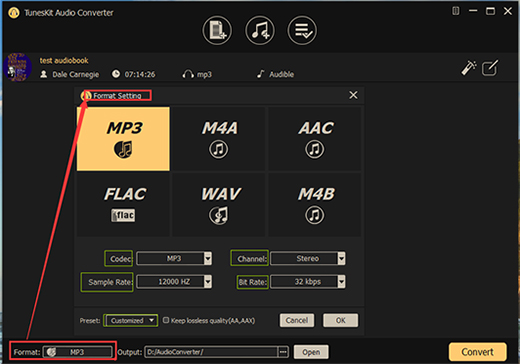Open the menu icon in title bar
The height and width of the screenshot is (364, 520).
tap(455, 11)
